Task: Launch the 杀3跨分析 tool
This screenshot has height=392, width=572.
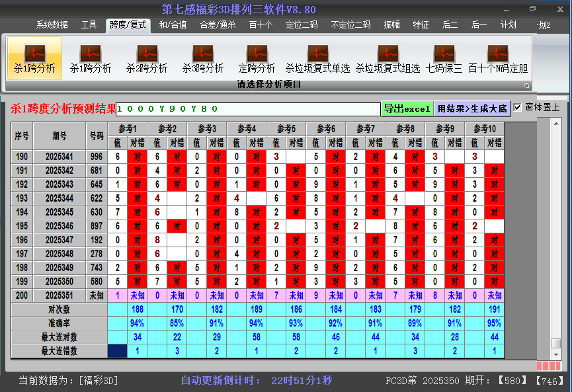Action: pos(203,58)
